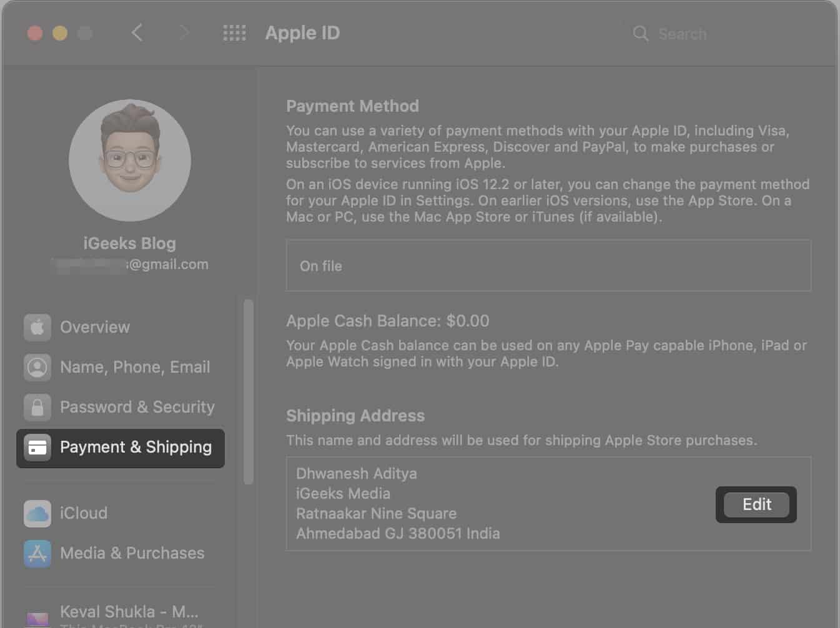Click the On file payment method box
The height and width of the screenshot is (628, 840).
pyautogui.click(x=548, y=265)
